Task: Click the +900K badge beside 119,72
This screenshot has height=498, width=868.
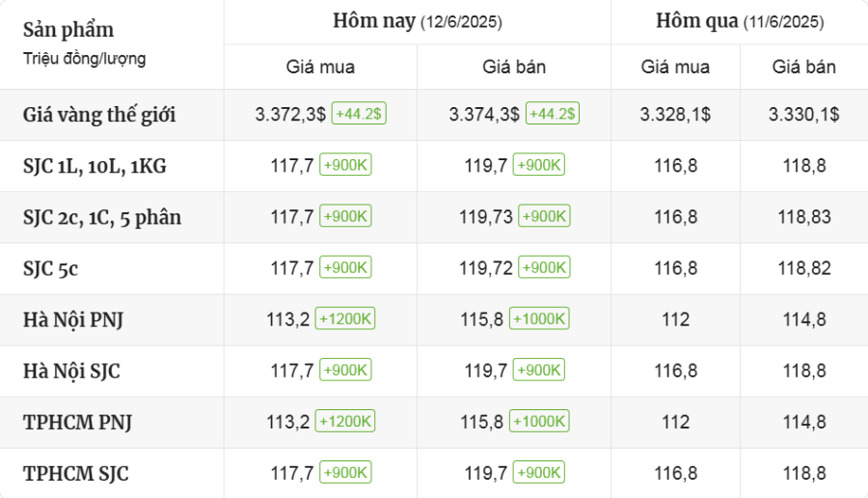Action: point(543,267)
